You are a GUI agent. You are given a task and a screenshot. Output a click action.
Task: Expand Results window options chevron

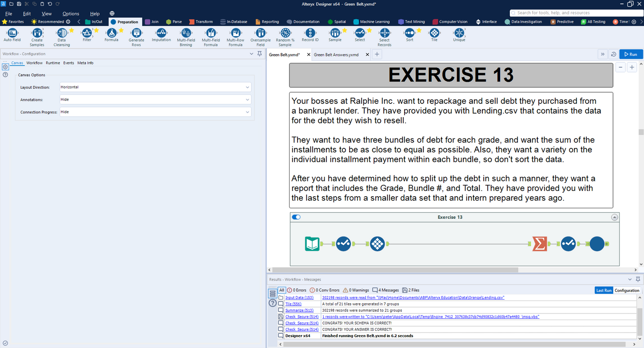click(x=630, y=280)
